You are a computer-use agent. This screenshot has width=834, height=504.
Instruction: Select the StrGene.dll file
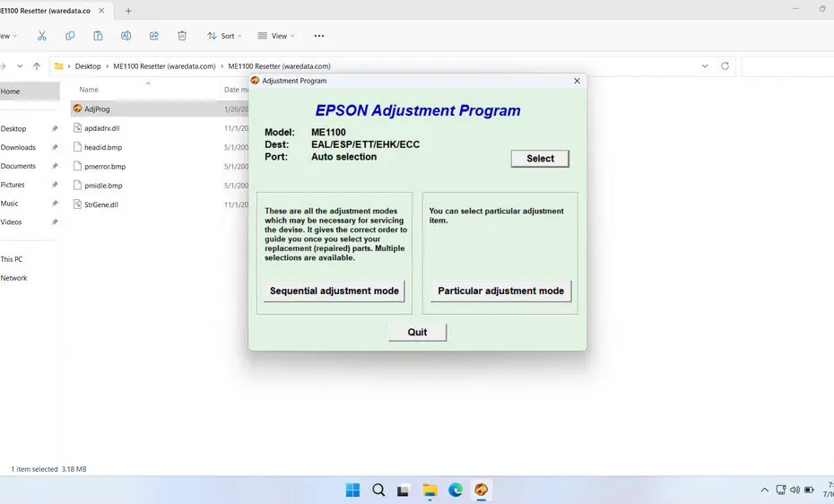[x=101, y=204]
